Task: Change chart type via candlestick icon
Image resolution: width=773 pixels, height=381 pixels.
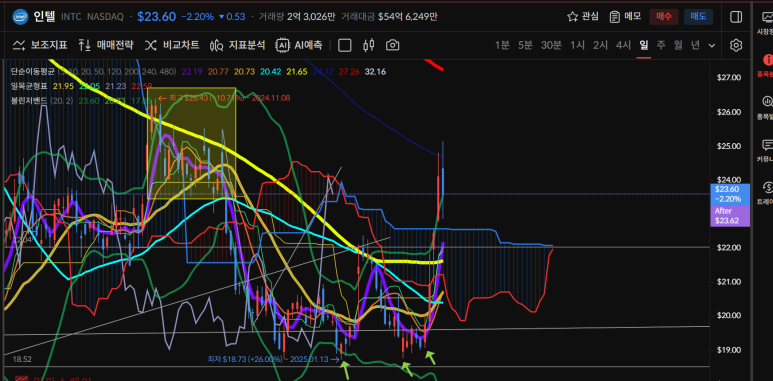Action: coord(368,45)
